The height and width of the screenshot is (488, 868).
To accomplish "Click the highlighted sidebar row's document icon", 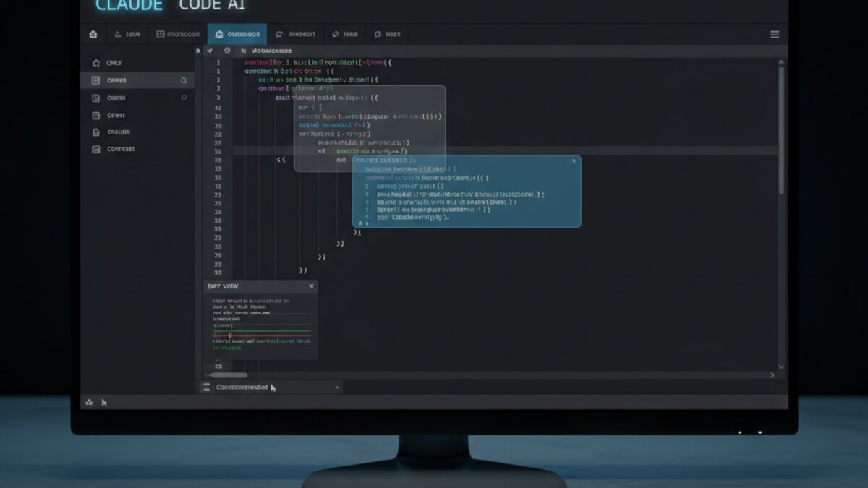I will (x=95, y=80).
